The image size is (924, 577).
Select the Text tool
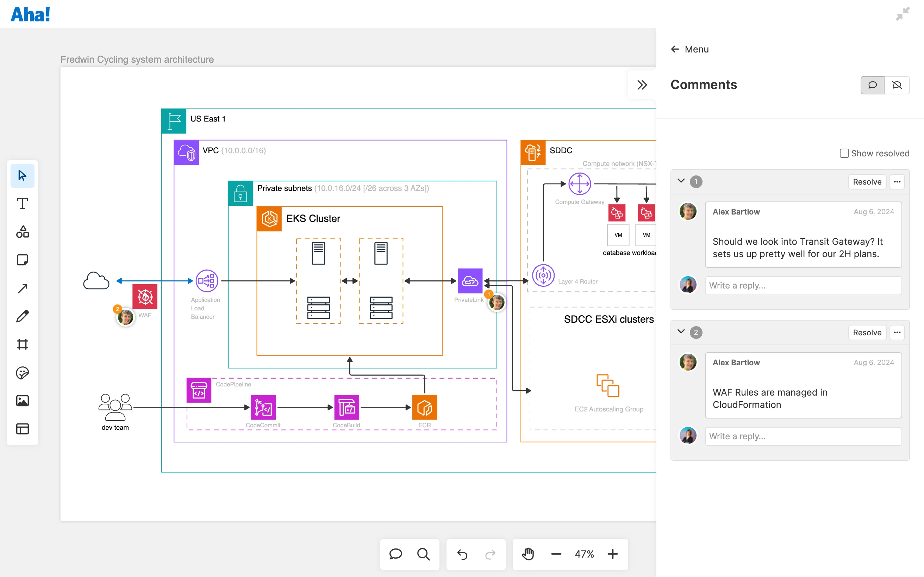[22, 203]
